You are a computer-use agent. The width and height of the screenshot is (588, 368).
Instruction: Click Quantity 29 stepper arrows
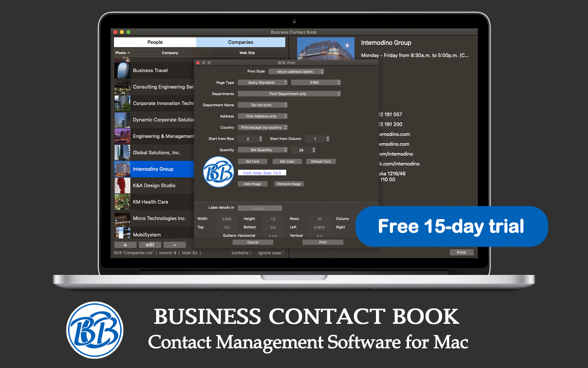tap(314, 150)
